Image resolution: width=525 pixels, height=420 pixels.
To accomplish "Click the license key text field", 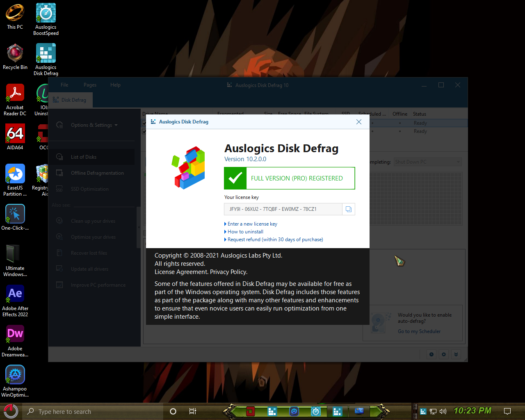I will click(x=283, y=209).
